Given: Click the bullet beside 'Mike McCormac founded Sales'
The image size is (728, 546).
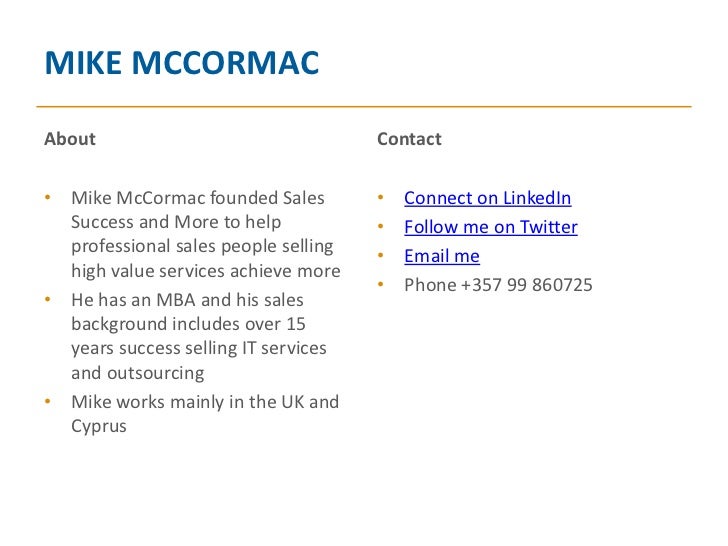Looking at the screenshot, I should click(x=47, y=197).
